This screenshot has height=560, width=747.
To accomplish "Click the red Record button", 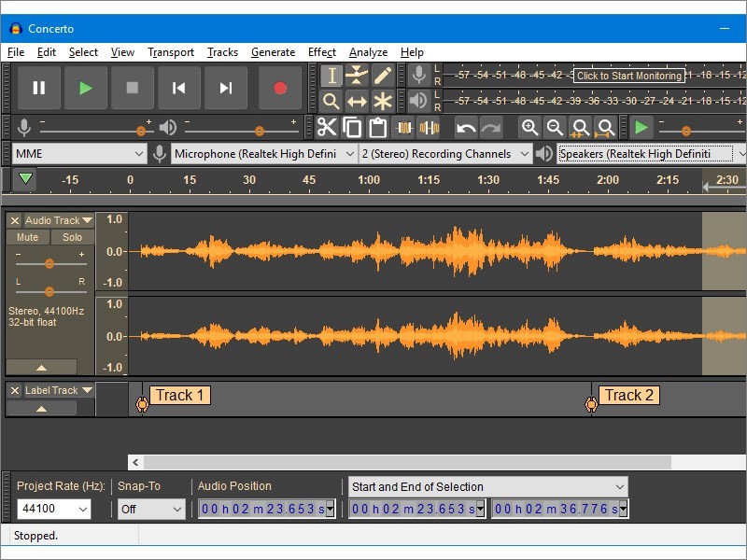I will pyautogui.click(x=280, y=88).
